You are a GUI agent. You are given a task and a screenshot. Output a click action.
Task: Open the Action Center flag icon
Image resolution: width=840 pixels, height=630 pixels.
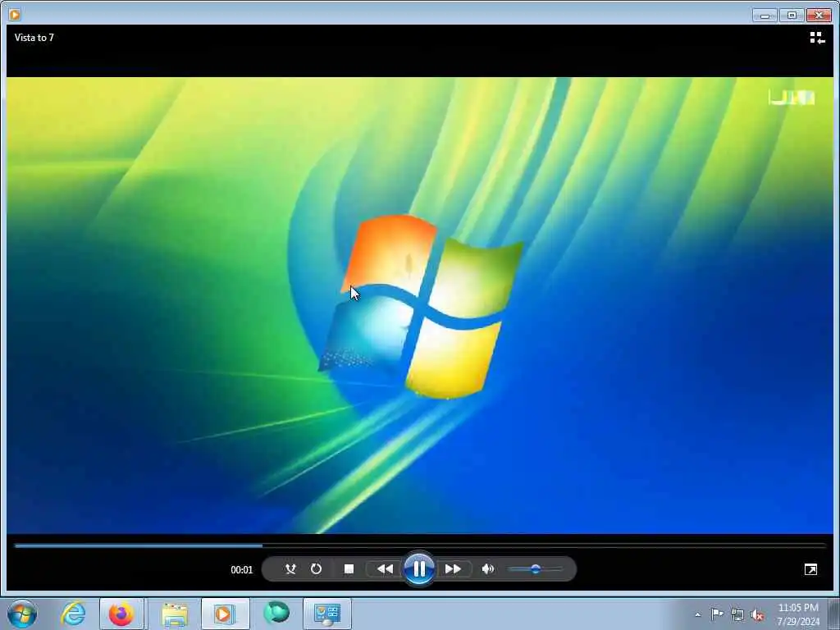point(717,614)
